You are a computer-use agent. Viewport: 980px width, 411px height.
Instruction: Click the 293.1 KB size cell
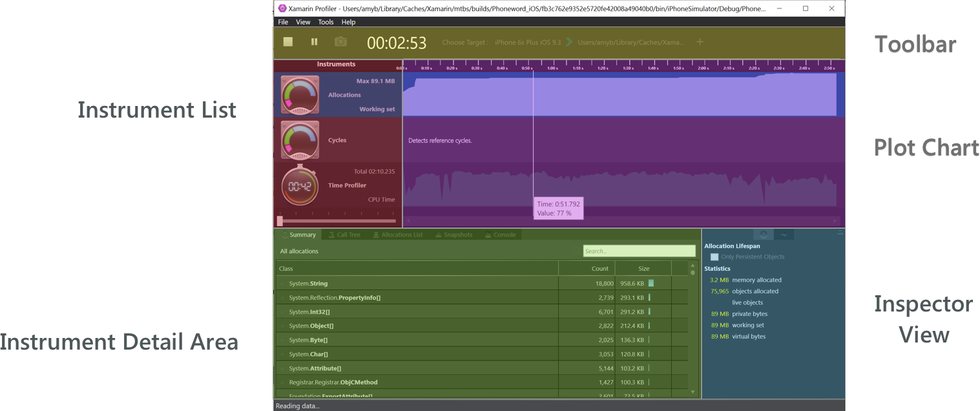coord(632,298)
